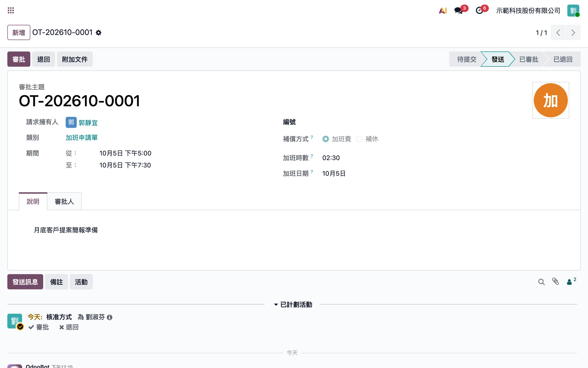
Task: Click the 02:30 overtime hours value
Action: pyautogui.click(x=331, y=158)
